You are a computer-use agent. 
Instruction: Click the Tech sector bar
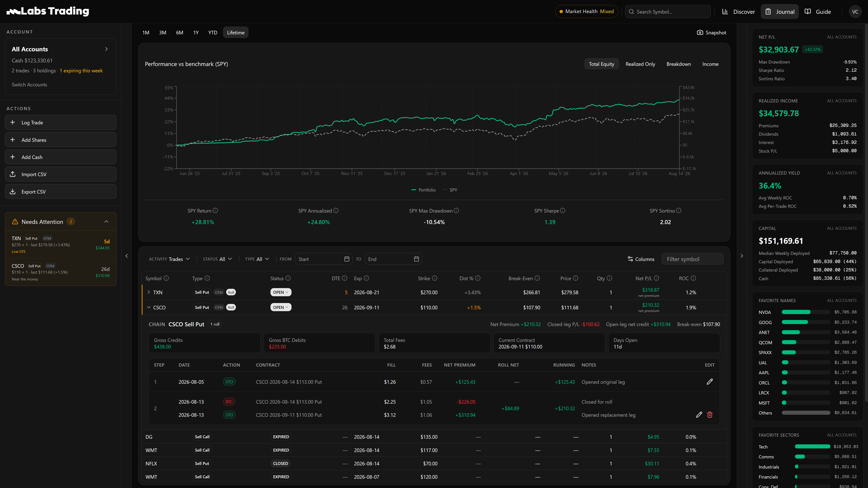(812, 447)
